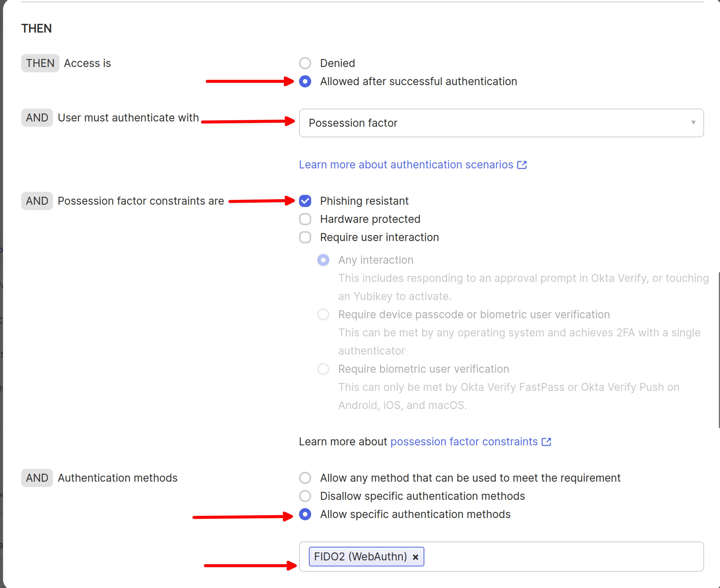
Task: Click the Possession factor dropdown arrow
Action: [693, 123]
